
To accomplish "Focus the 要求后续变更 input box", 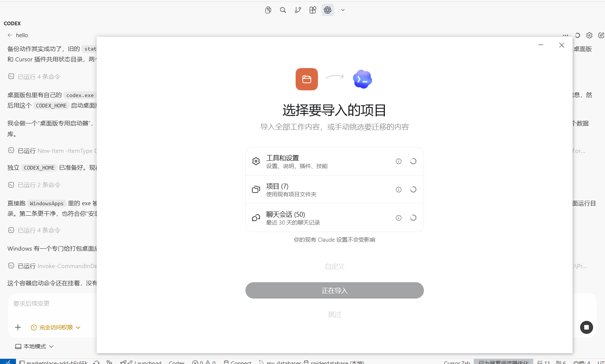I will point(52,304).
